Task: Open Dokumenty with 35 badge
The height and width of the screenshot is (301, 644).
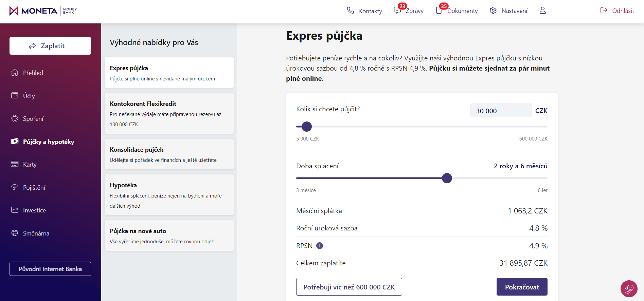Action: tap(457, 11)
